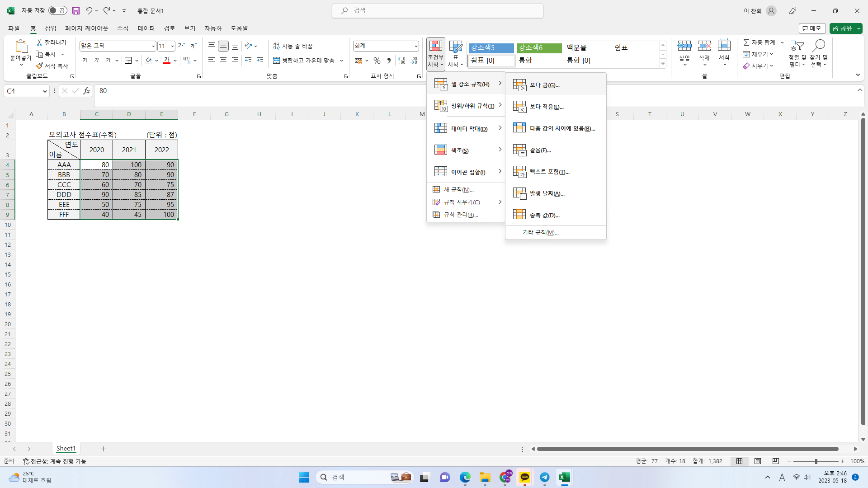Open the font name dropdown
868x488 pixels.
153,46
